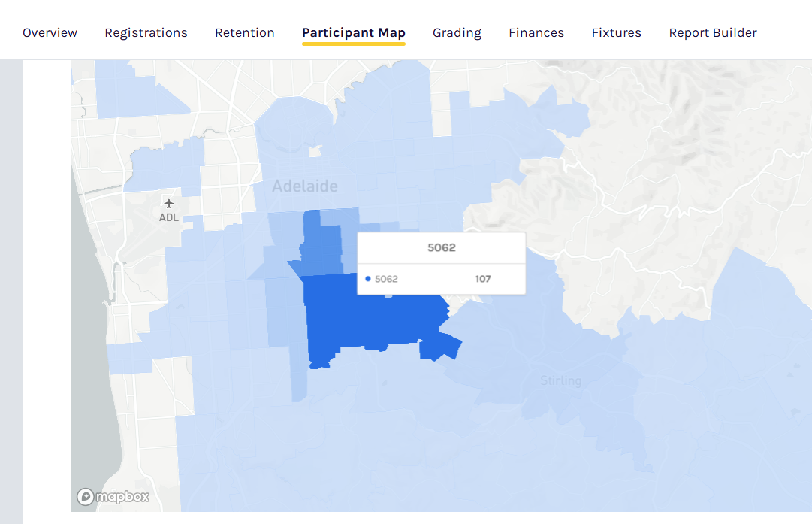Image resolution: width=812 pixels, height=524 pixels.
Task: View the Fixtures tab
Action: 616,32
